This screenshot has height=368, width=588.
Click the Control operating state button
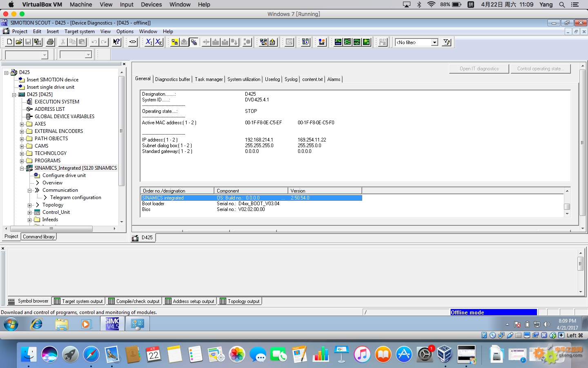(541, 69)
